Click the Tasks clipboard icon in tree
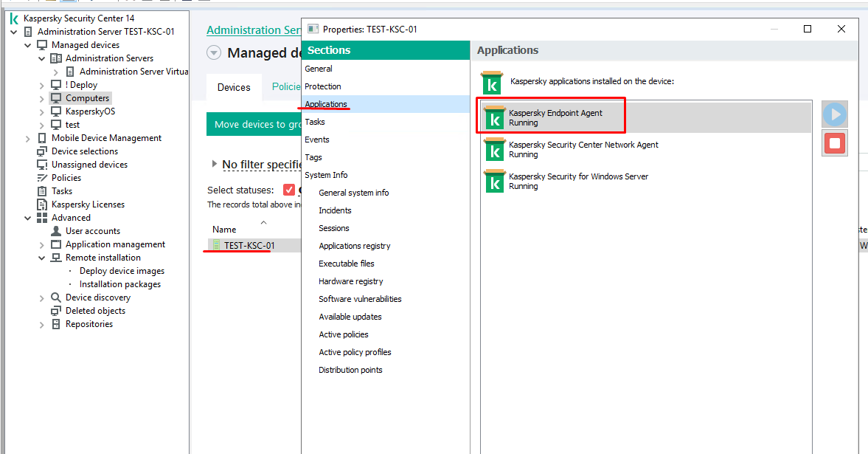Image resolution: width=868 pixels, height=454 pixels. [x=42, y=191]
